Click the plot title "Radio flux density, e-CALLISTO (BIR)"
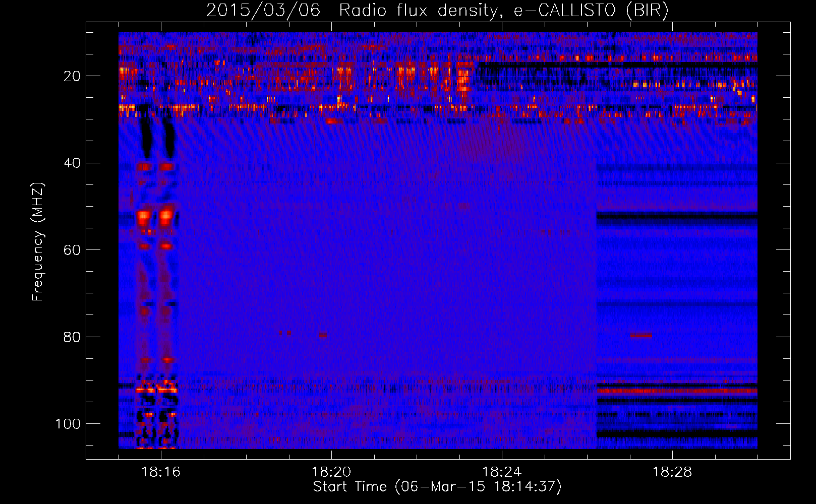Viewport: 816px width, 504px height. 504,10
